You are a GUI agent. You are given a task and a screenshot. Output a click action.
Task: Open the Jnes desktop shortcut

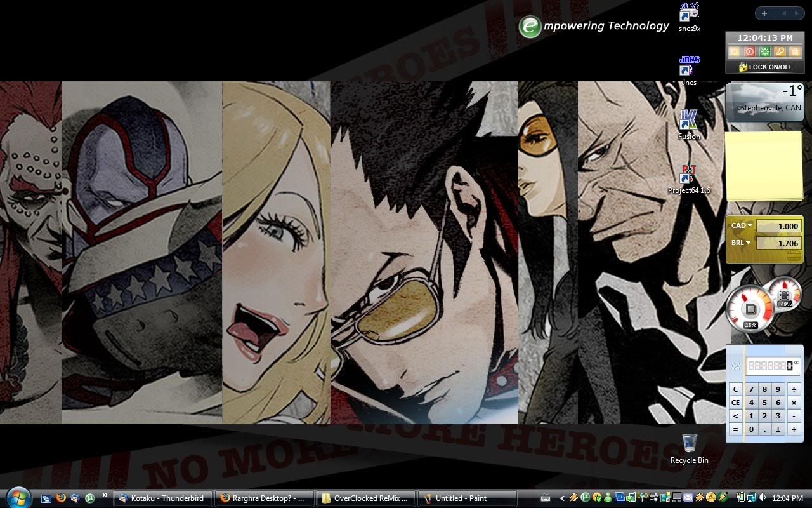[x=689, y=70]
